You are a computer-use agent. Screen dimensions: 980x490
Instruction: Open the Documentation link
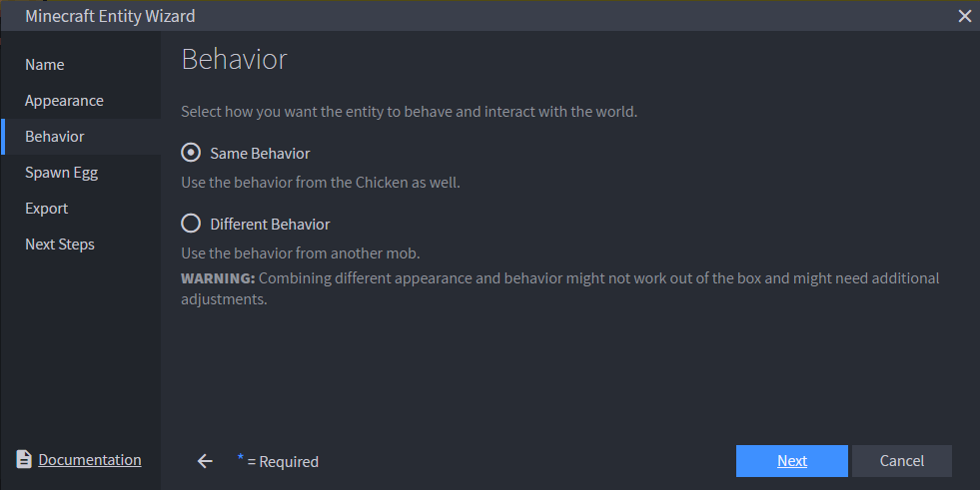click(x=89, y=460)
